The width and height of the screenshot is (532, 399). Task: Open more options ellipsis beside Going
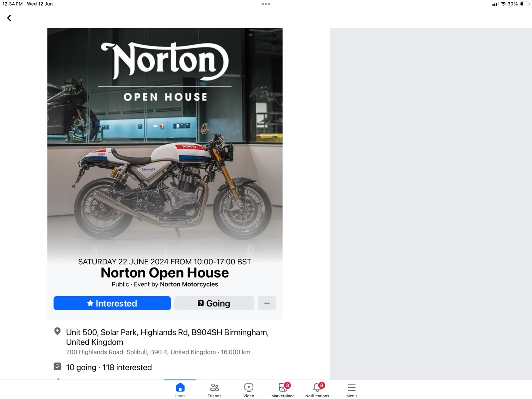pos(267,303)
